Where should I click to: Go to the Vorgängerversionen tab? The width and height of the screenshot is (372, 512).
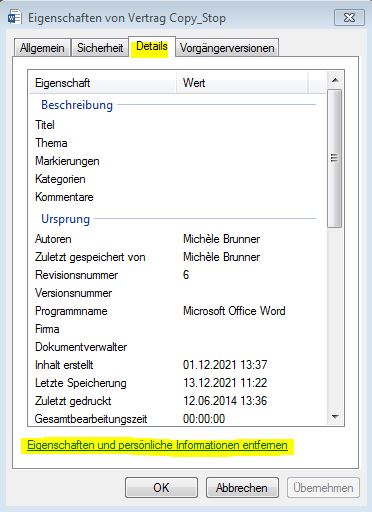(x=227, y=48)
